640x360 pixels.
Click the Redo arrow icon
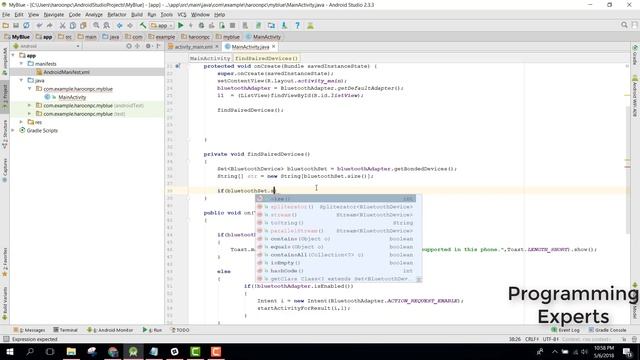(50, 25)
